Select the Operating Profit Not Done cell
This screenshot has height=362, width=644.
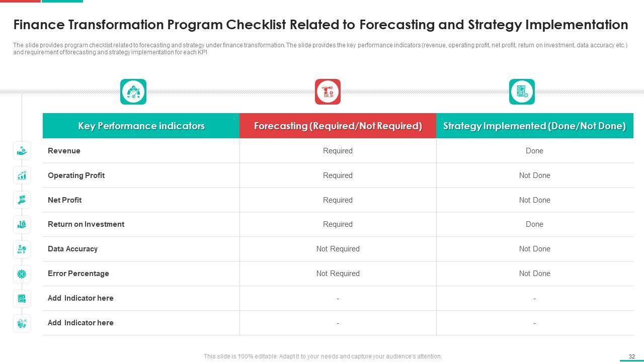click(x=534, y=175)
